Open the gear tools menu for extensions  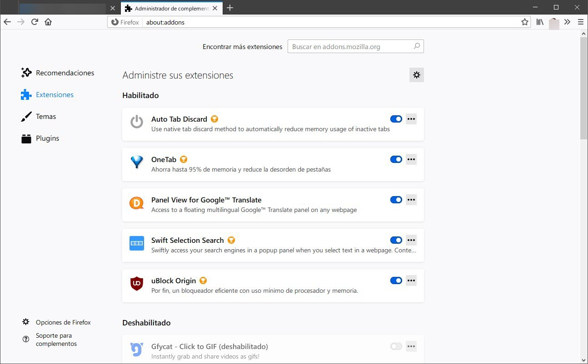[x=416, y=75]
